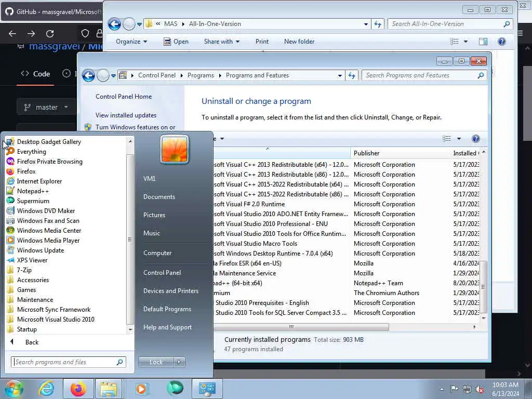The height and width of the screenshot is (399, 532).
Task: Launch XPS Viewer
Action: pyautogui.click(x=32, y=260)
